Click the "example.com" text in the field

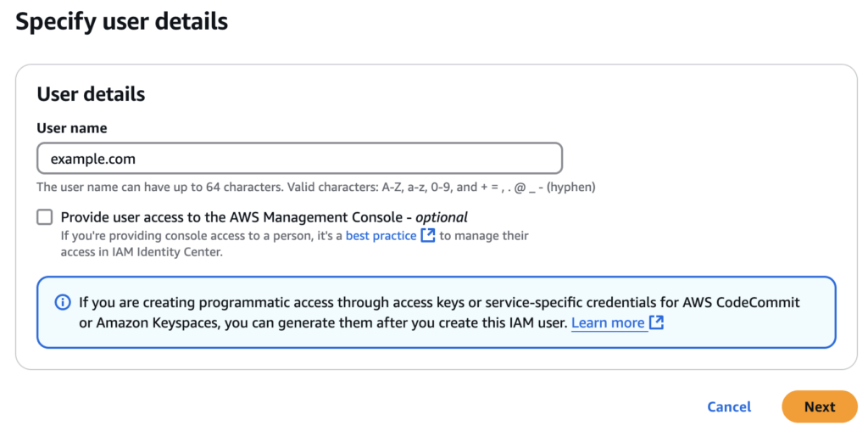(x=93, y=159)
